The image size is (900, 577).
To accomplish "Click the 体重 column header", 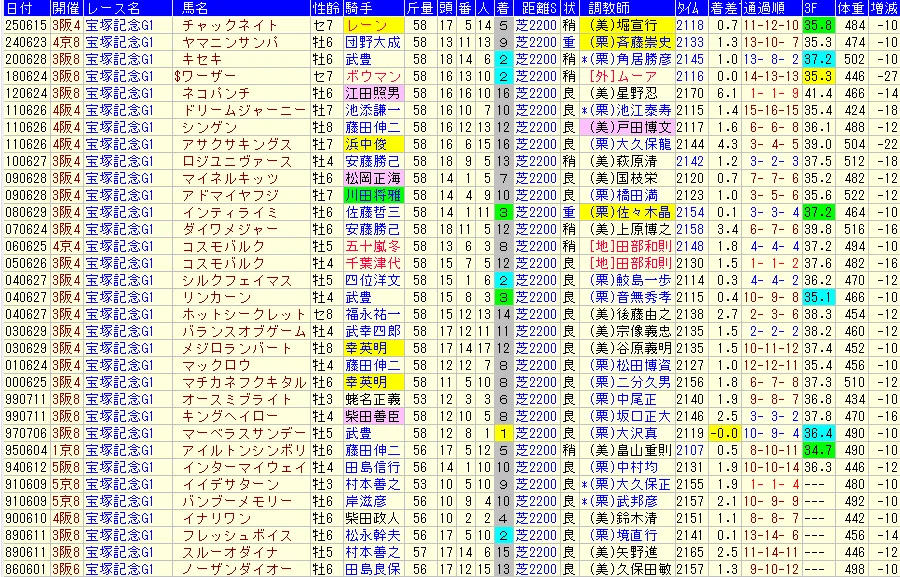I will pos(851,8).
